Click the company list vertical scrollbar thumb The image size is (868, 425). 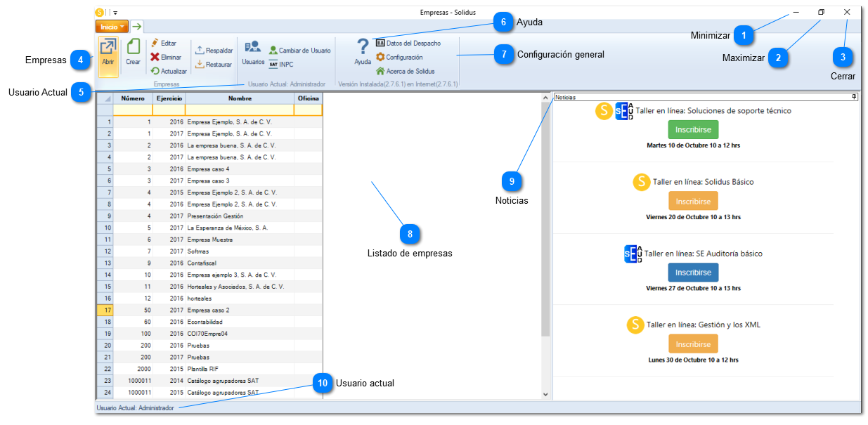545,219
